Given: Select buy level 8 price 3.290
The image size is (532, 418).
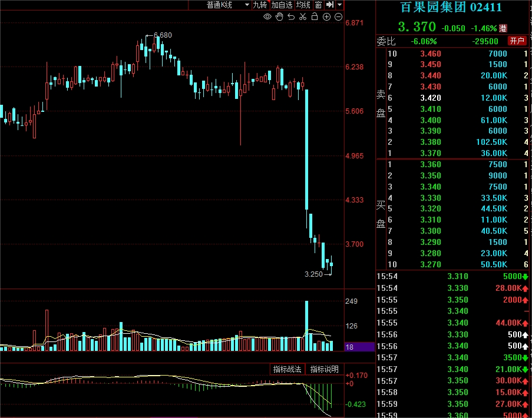Looking at the screenshot, I should pyautogui.click(x=431, y=242).
